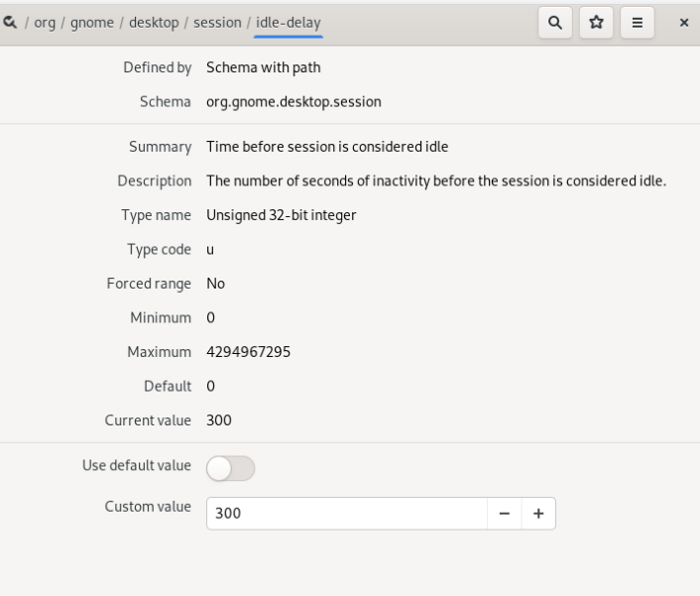Click the Current value 300 text

(x=219, y=420)
